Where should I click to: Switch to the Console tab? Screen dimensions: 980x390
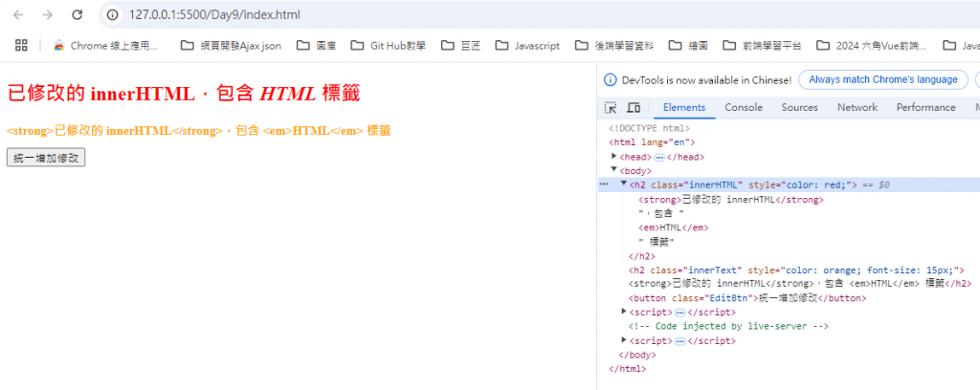pos(744,107)
